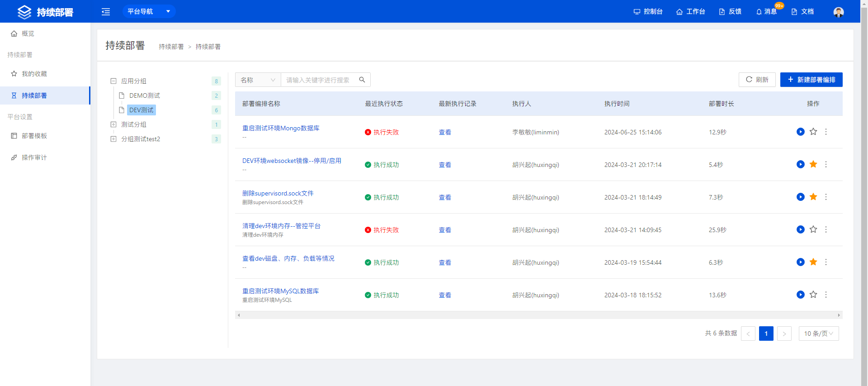Click the 持续部署 layered logo icon

[24, 12]
